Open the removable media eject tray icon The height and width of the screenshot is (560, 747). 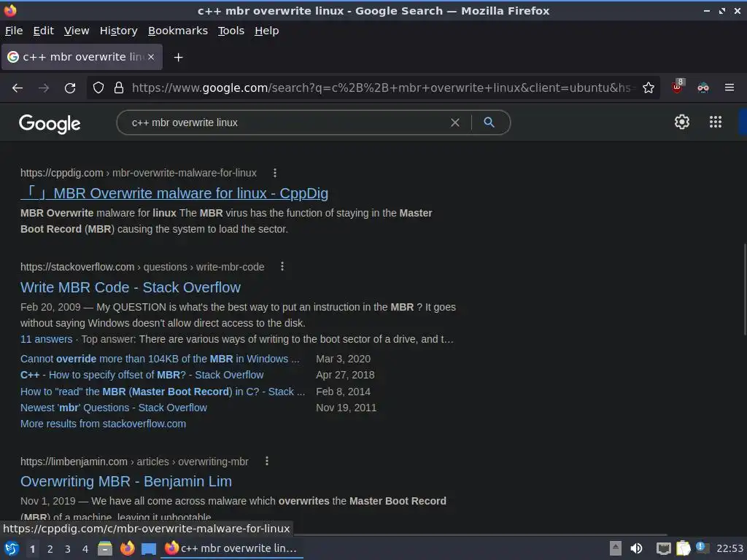pyautogui.click(x=616, y=548)
